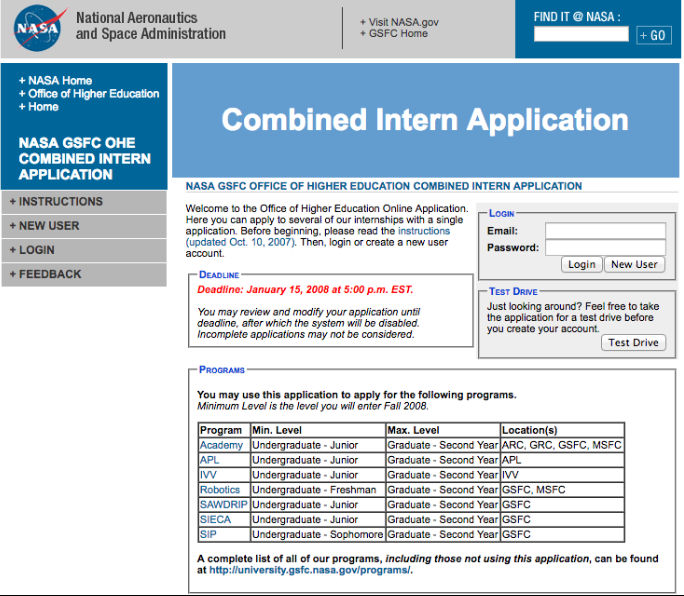The height and width of the screenshot is (596, 684).
Task: Open the Instructions menu item
Action: coord(84,202)
